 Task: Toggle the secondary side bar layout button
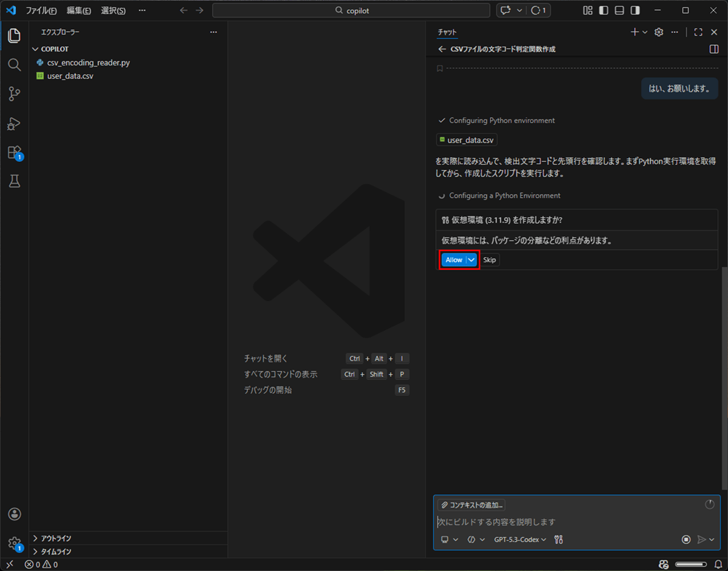[x=635, y=10]
